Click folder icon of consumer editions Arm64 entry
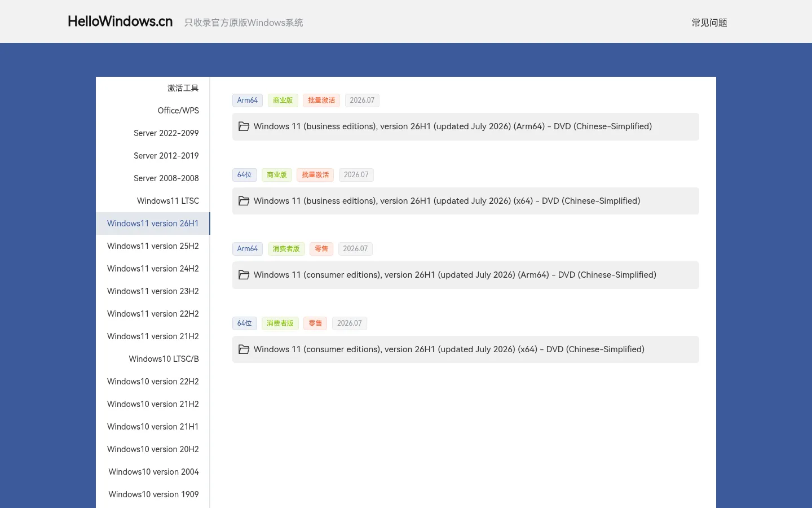 pyautogui.click(x=244, y=275)
